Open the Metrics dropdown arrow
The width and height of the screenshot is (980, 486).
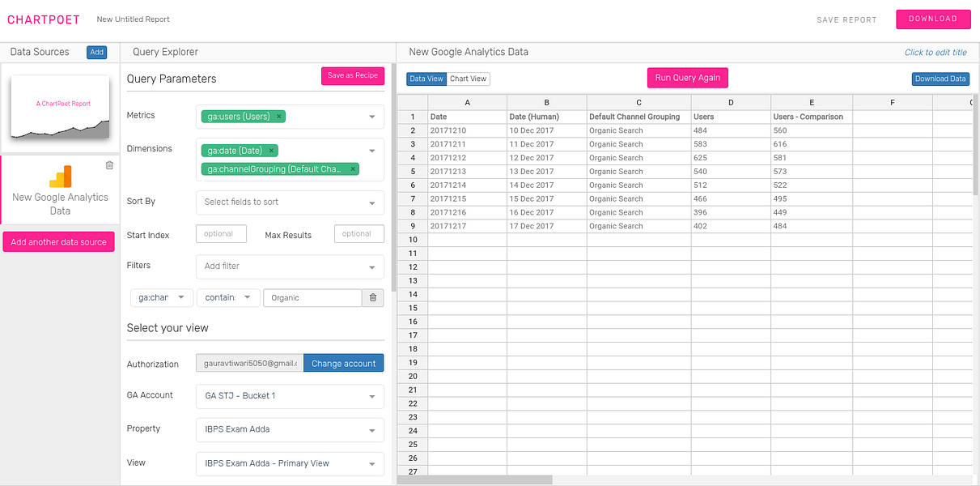372,117
